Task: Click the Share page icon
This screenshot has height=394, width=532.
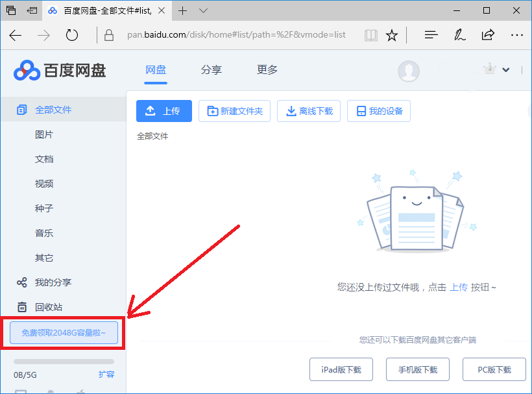Action: [488, 34]
